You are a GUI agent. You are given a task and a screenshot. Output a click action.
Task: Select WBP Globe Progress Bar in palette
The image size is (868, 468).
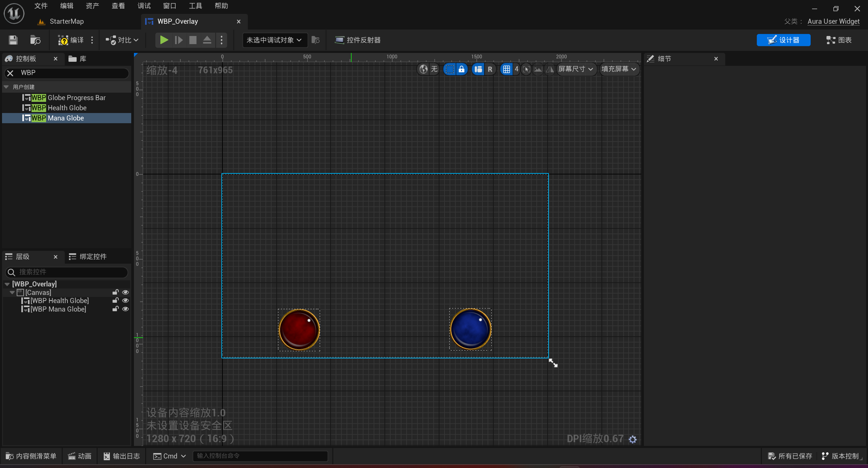click(66, 98)
